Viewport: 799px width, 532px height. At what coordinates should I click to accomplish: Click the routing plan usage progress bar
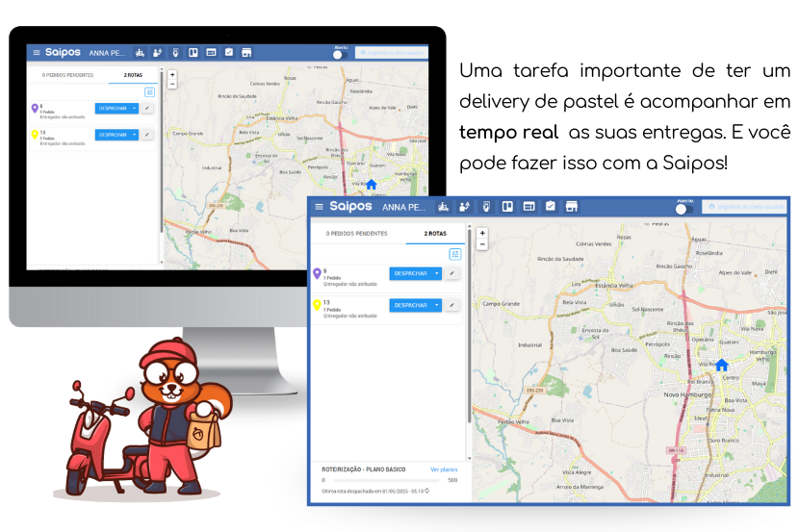[x=387, y=480]
